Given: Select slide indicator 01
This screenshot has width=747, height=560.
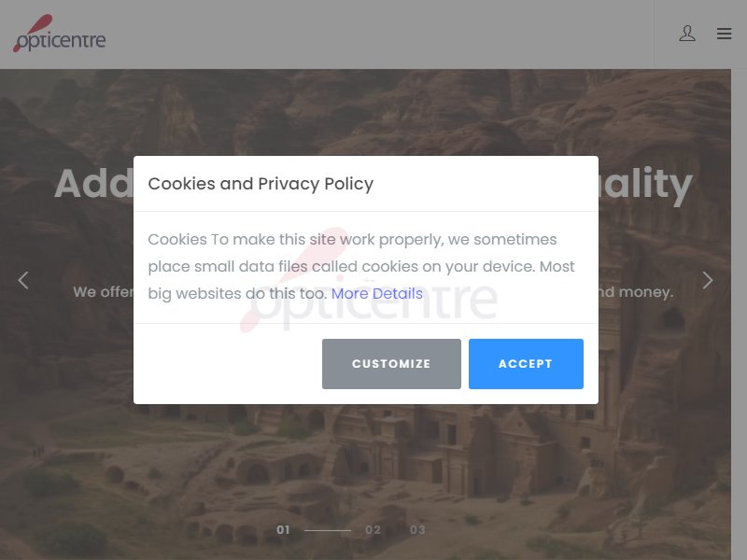Looking at the screenshot, I should (283, 529).
